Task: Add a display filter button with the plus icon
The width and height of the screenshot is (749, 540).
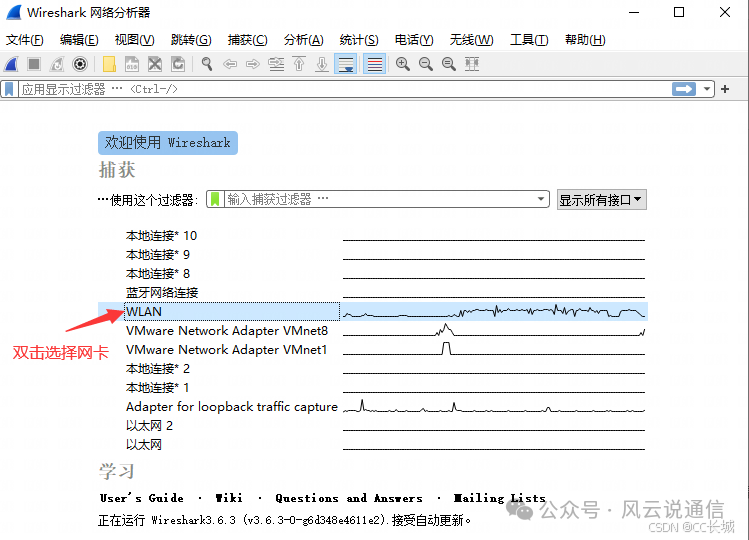Action: [x=725, y=89]
